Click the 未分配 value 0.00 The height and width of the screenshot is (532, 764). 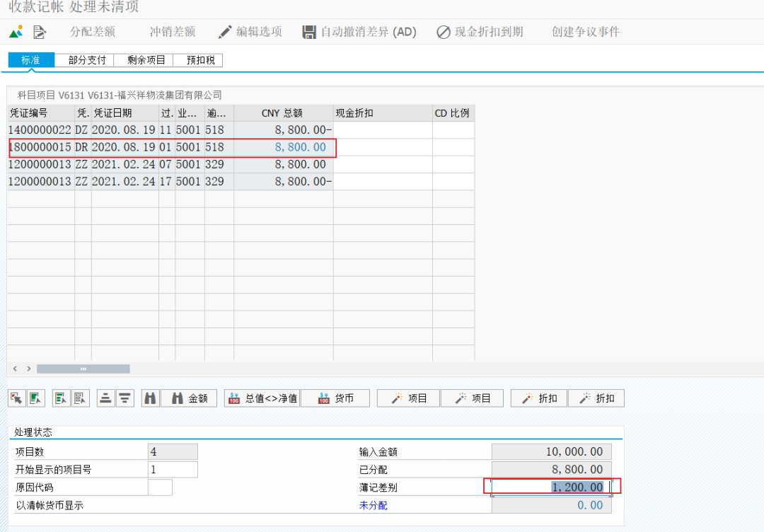pyautogui.click(x=552, y=505)
